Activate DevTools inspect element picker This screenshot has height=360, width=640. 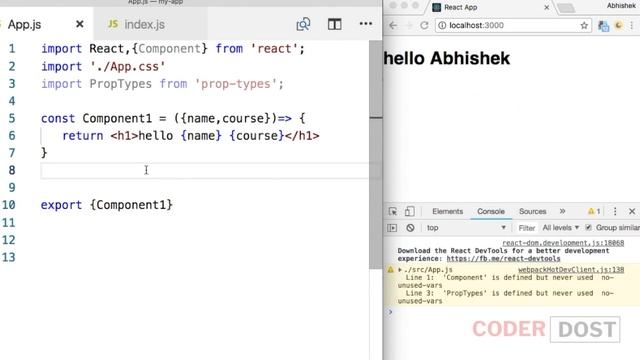point(393,211)
